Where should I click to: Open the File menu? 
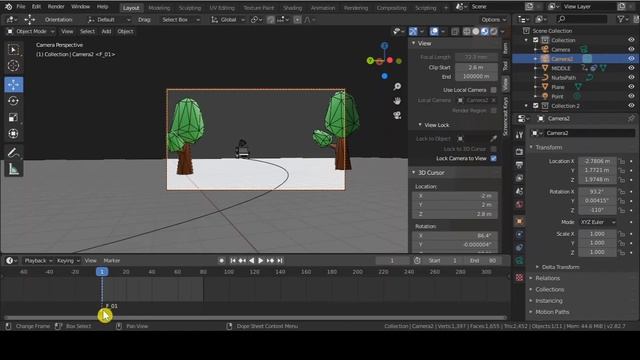click(x=20, y=7)
